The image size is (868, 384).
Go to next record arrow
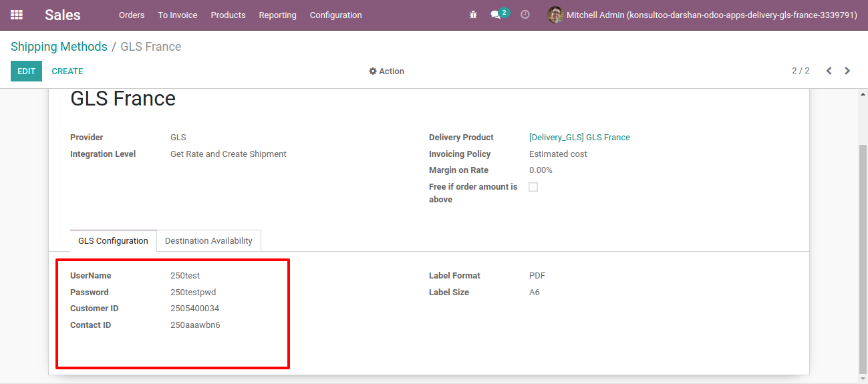pos(847,71)
